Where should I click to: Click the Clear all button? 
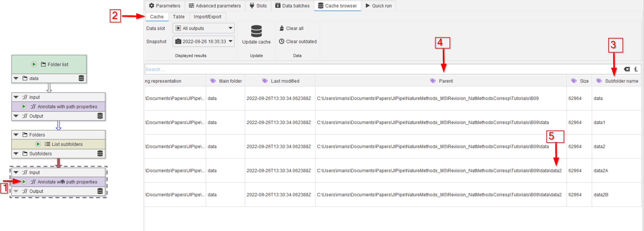(291, 28)
